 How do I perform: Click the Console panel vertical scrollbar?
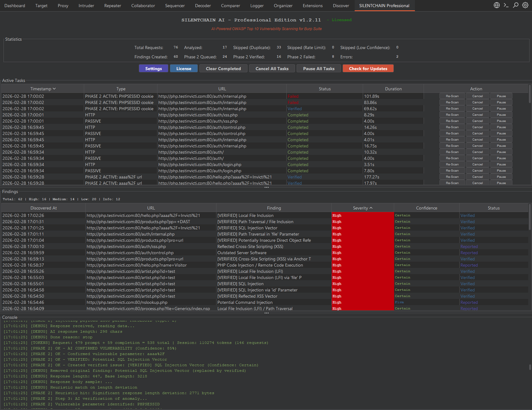530,366
